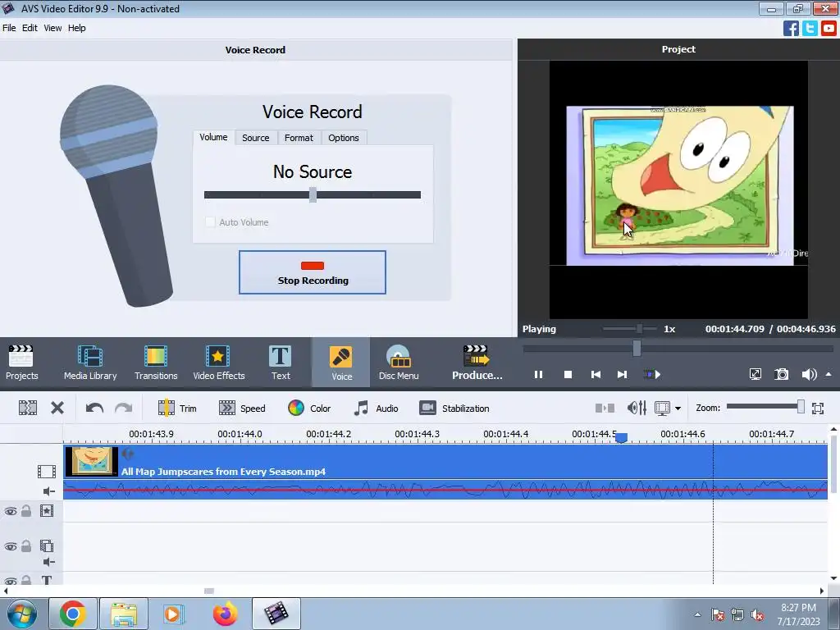Click the timeline vertical scrollbar up arrow

click(833, 429)
